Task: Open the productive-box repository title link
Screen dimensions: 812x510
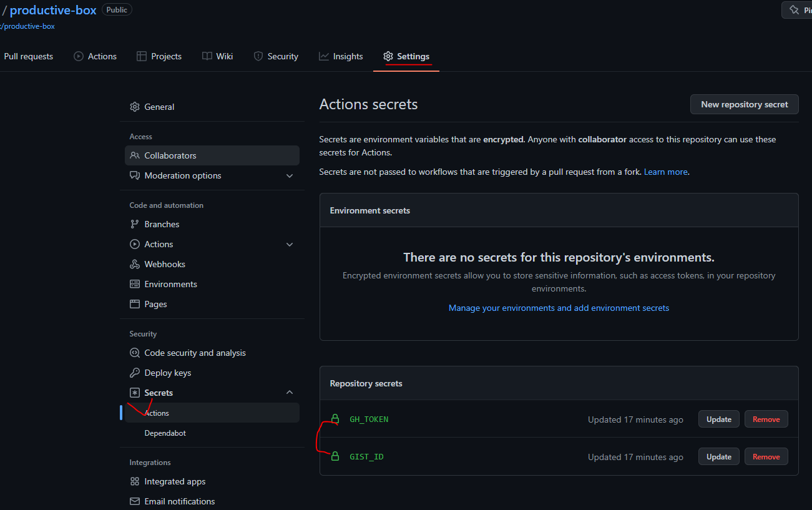Action: click(x=53, y=10)
